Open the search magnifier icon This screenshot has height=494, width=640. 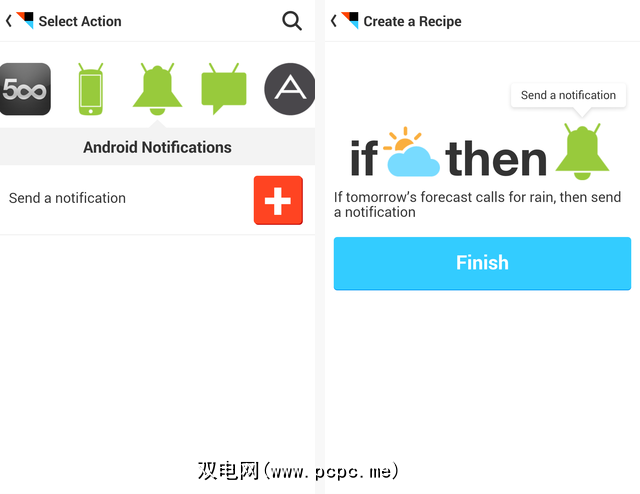(292, 20)
